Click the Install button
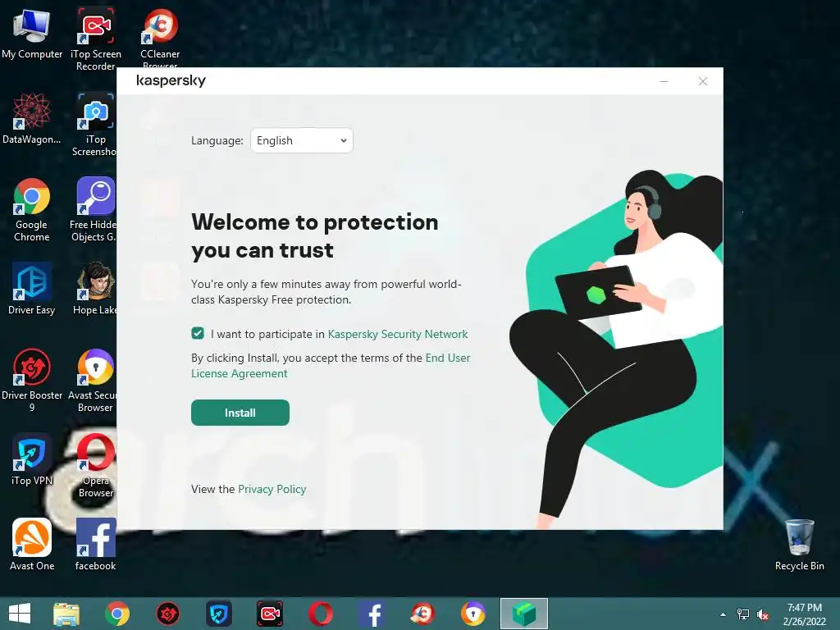This screenshot has width=840, height=630. (240, 413)
